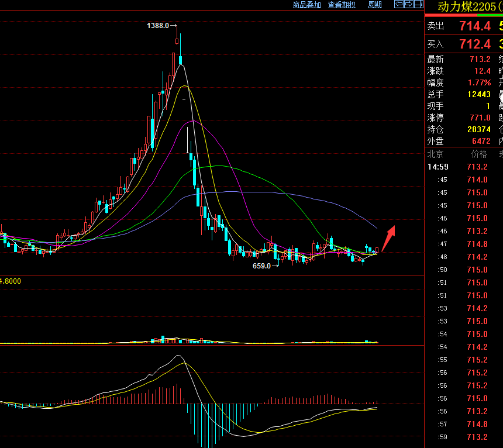Open the 查看期权 link

tap(342, 5)
